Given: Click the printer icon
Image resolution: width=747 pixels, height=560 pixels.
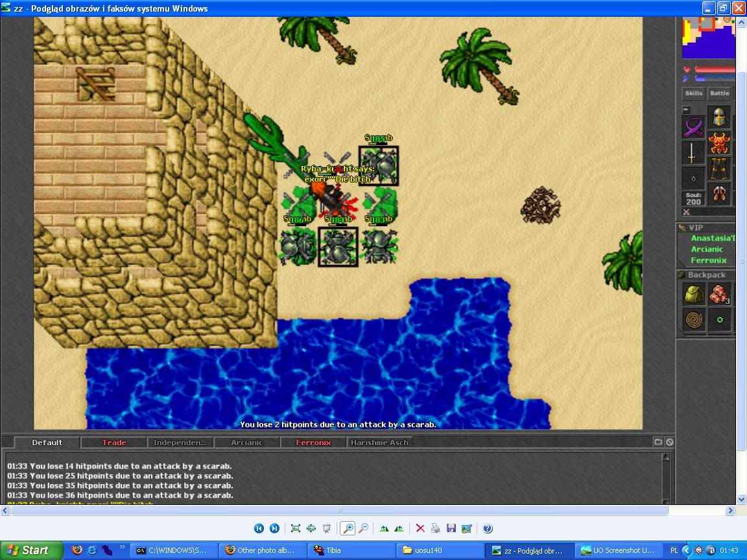Looking at the screenshot, I should (x=436, y=528).
